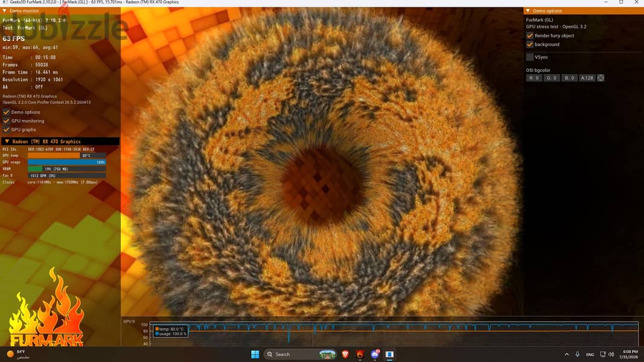The image size is (644, 362).
Task: Uncheck the Demo options checkbox
Action: pyautogui.click(x=6, y=112)
